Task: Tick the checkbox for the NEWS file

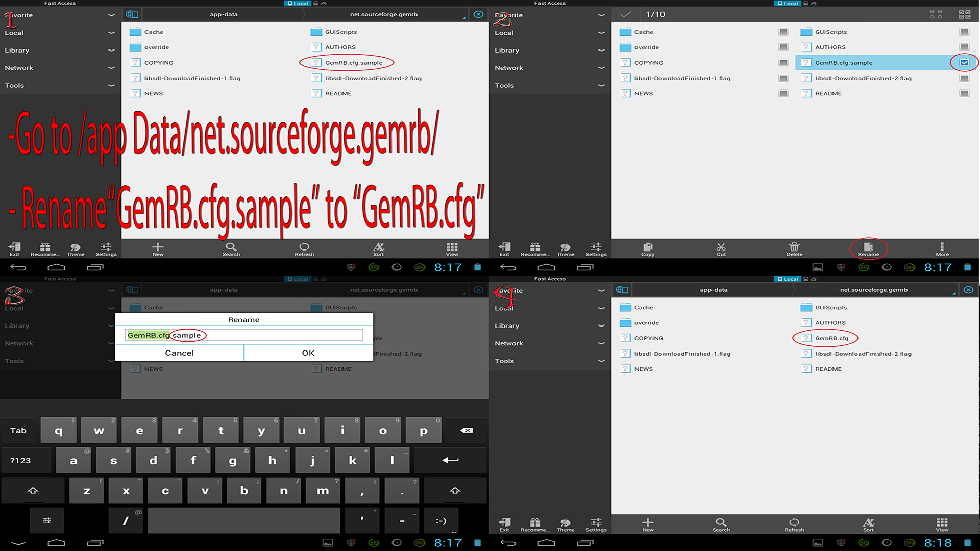Action: pos(783,93)
